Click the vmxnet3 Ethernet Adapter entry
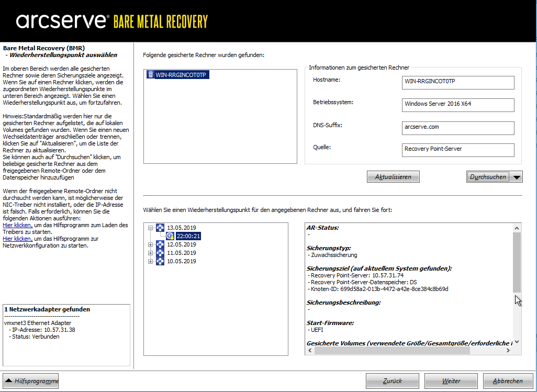537x392 pixels. [x=38, y=323]
